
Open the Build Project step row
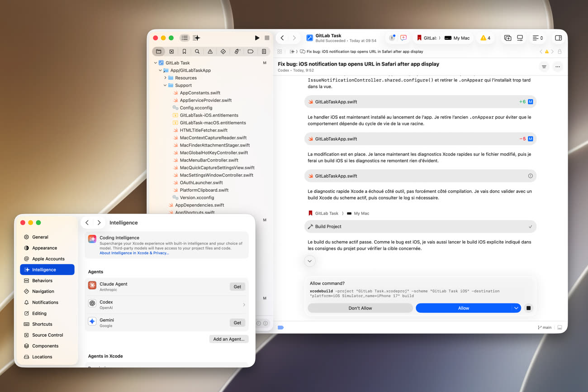pos(420,226)
